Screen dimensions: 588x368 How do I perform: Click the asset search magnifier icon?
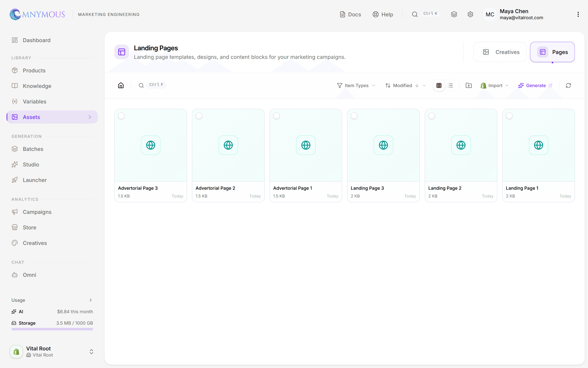click(141, 85)
